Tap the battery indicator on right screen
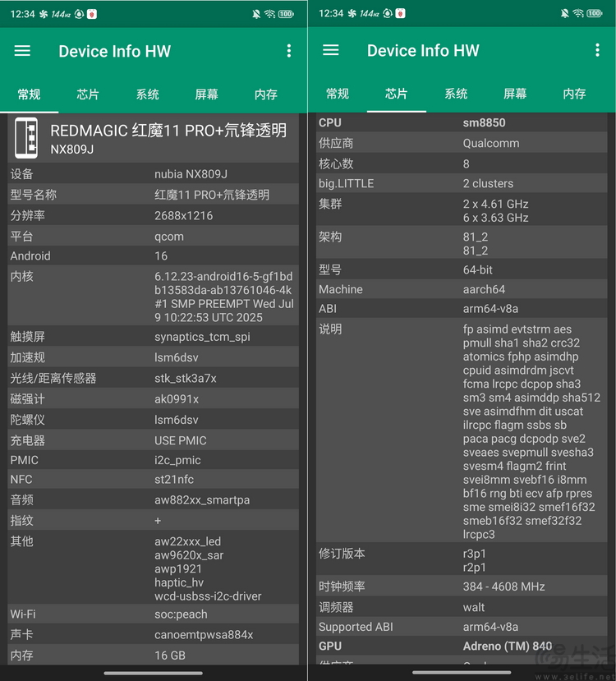The image size is (616, 681). [594, 14]
